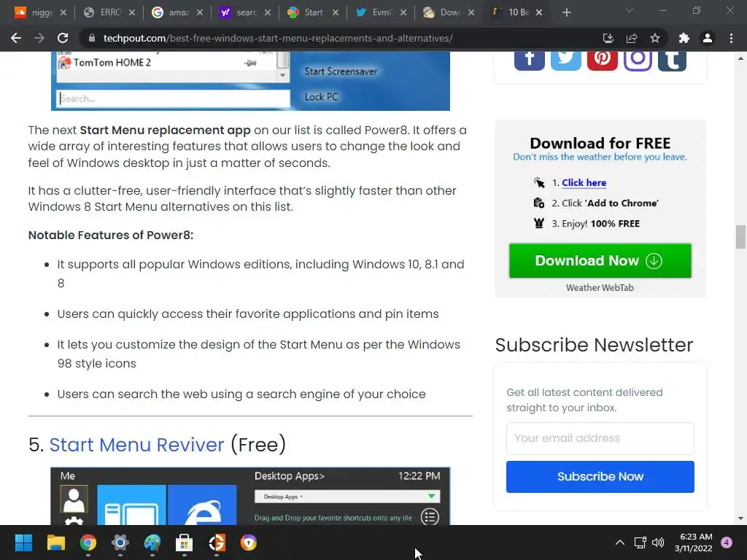Image resolution: width=747 pixels, height=560 pixels.
Task: Open the extensions puzzle icon
Action: click(x=684, y=38)
